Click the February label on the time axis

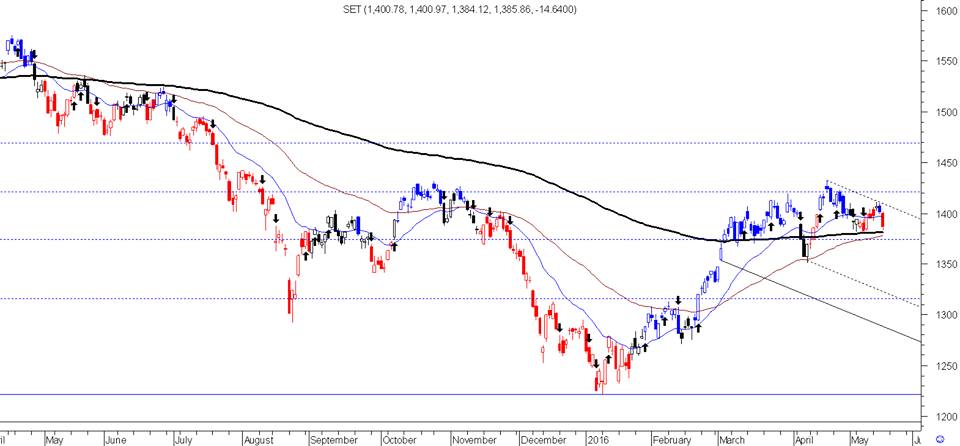[x=672, y=440]
